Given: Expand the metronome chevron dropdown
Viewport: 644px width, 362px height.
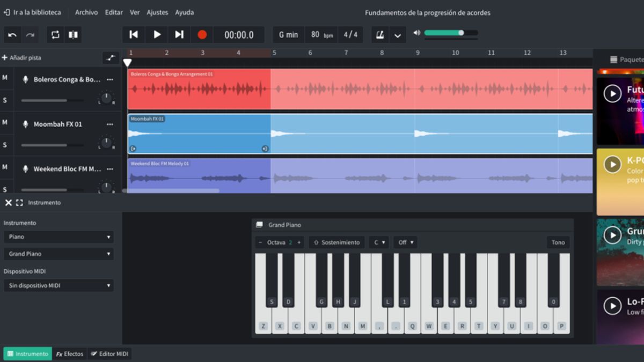Looking at the screenshot, I should (x=398, y=34).
